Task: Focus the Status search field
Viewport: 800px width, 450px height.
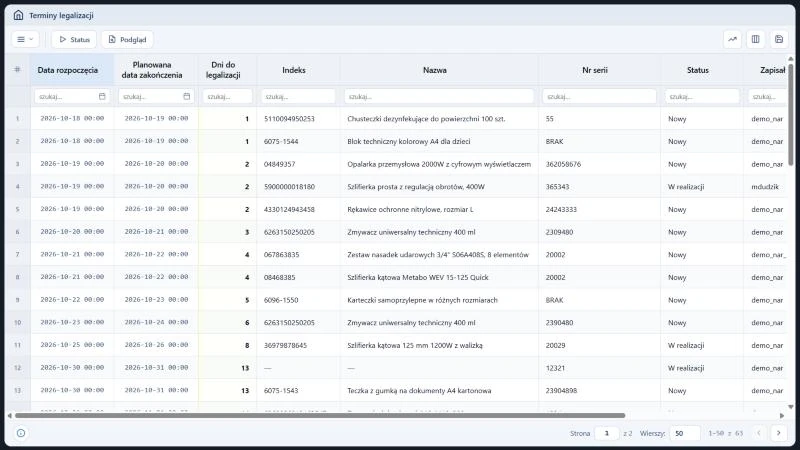Action: 702,96
